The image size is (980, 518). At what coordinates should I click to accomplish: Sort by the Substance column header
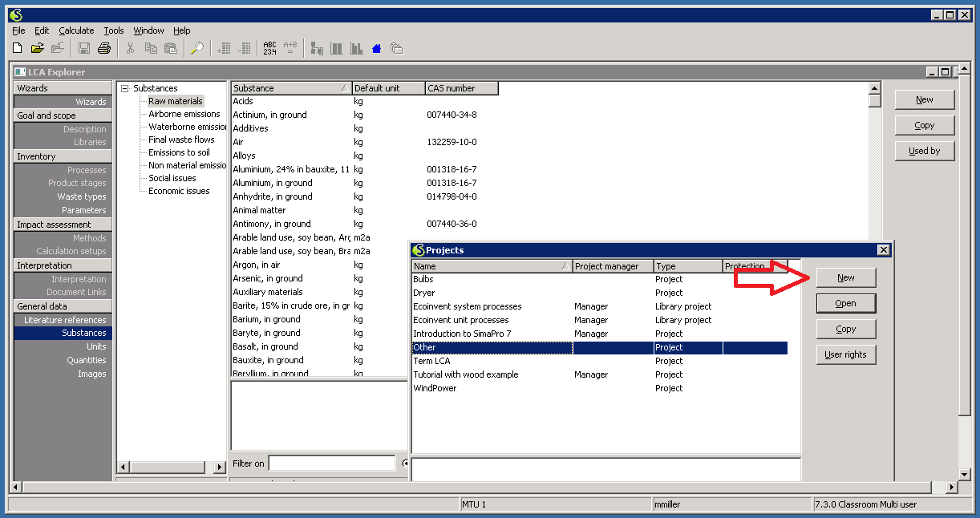[290, 88]
